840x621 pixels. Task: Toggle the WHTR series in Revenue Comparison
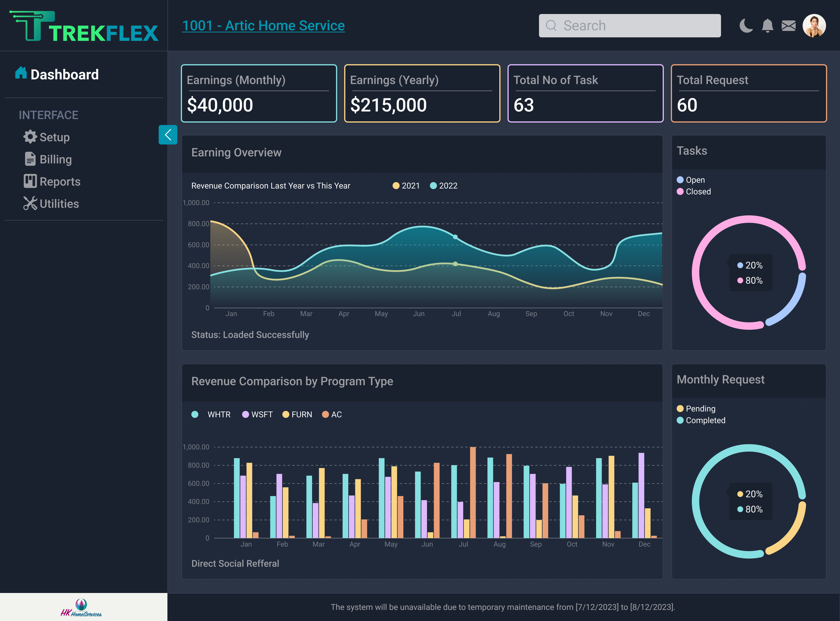coord(211,414)
